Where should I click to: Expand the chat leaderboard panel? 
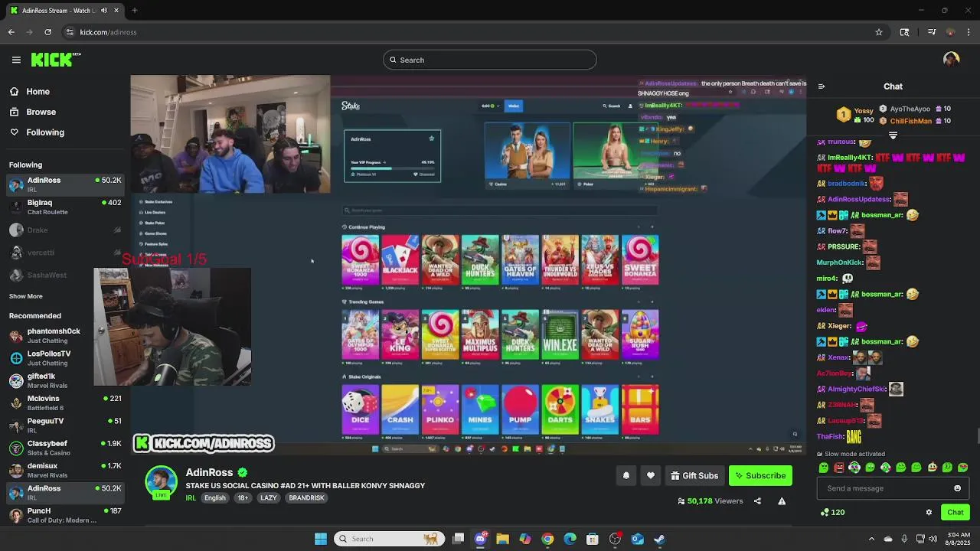tap(893, 135)
